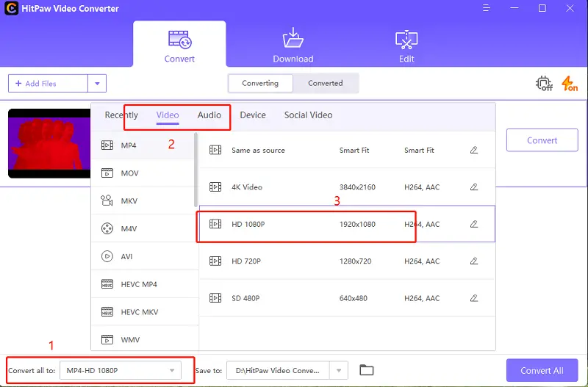Switch to the Convert tab

179,45
